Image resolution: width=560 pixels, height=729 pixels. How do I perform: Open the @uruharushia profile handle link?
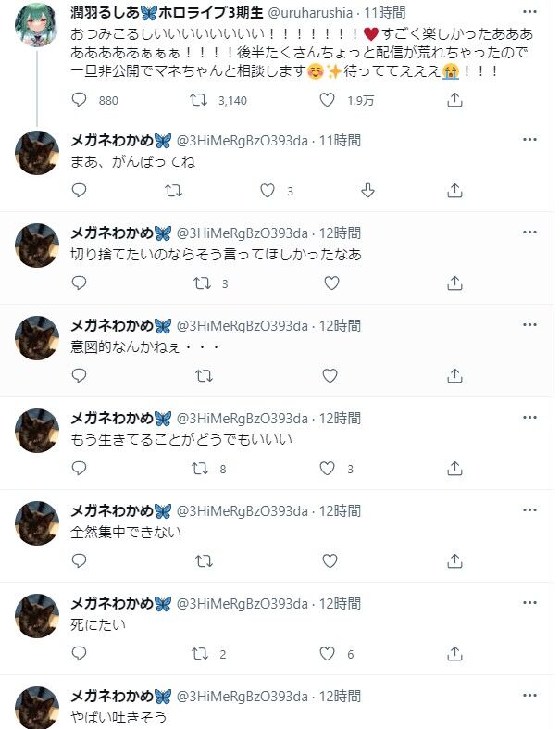(x=310, y=13)
